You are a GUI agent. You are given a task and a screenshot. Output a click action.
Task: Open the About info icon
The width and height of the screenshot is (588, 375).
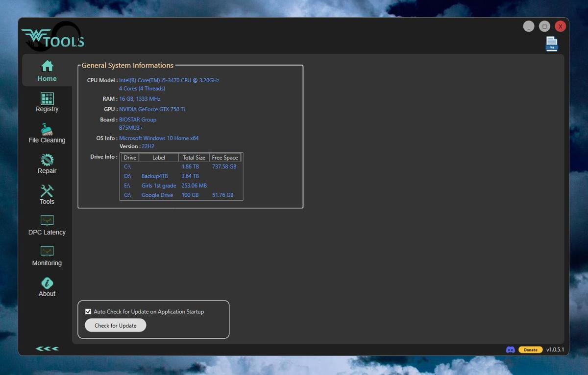click(47, 283)
